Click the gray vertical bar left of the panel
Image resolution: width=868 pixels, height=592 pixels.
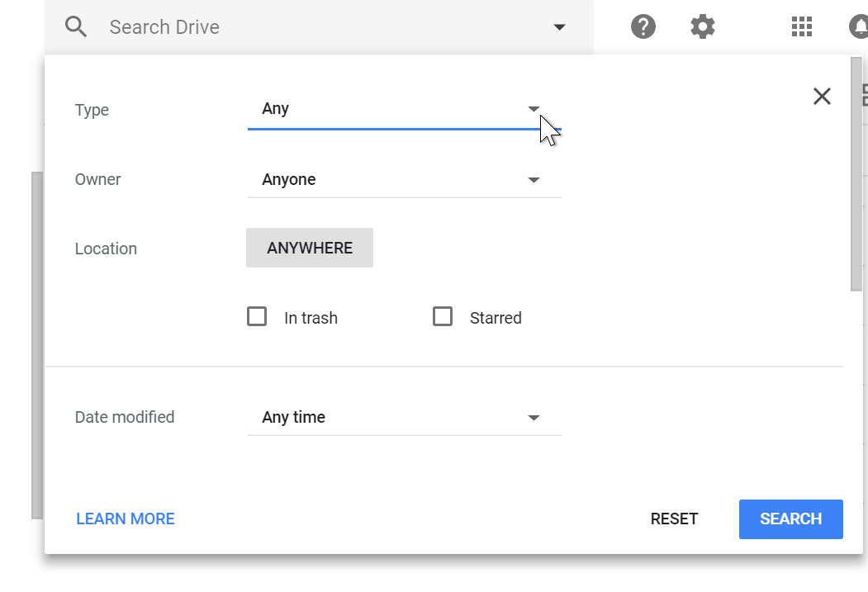[37, 345]
